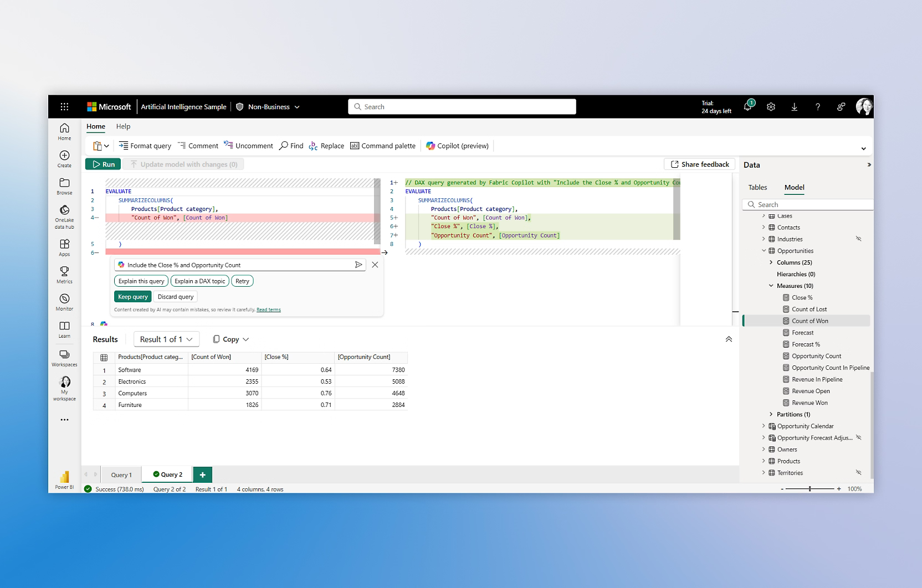922x588 pixels.
Task: Switch to the Tables tab
Action: point(757,187)
